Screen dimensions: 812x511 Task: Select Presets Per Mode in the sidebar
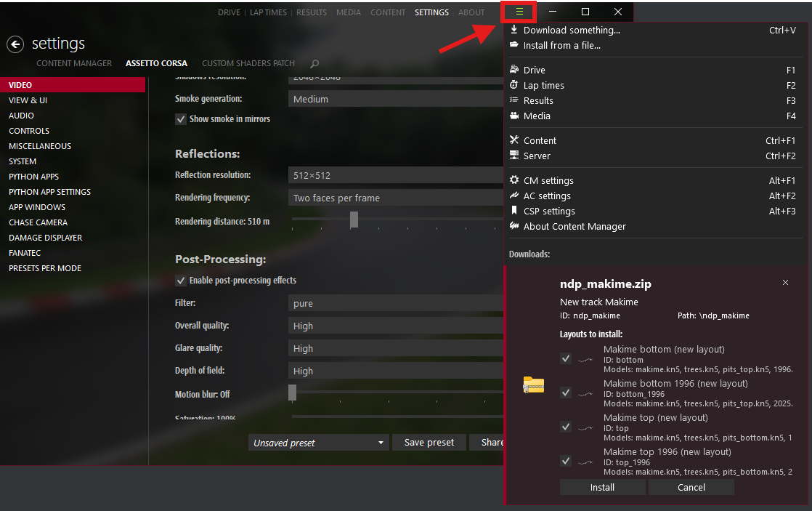coord(73,268)
